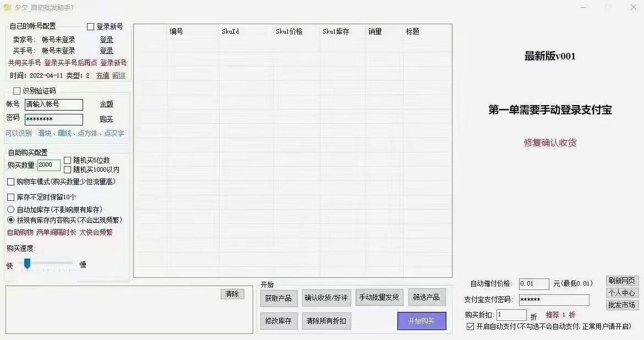Check 库存不足时保留10个 option
This screenshot has width=644, height=340.
pyautogui.click(x=10, y=196)
